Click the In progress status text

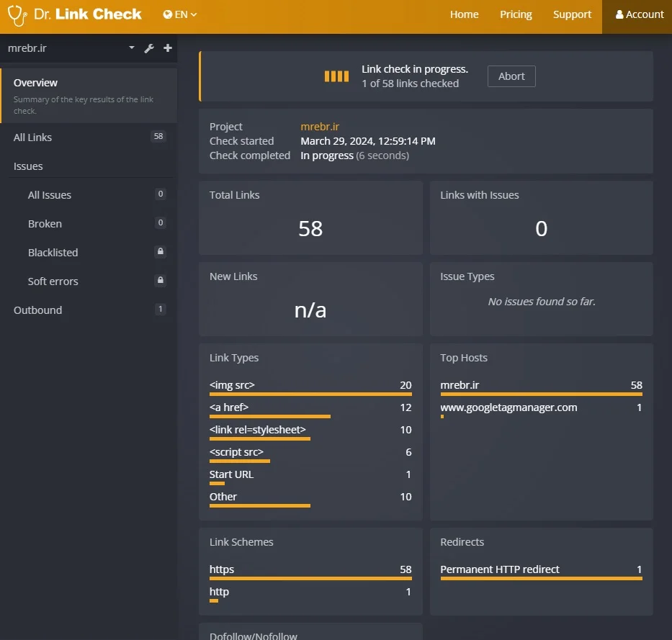pos(326,156)
